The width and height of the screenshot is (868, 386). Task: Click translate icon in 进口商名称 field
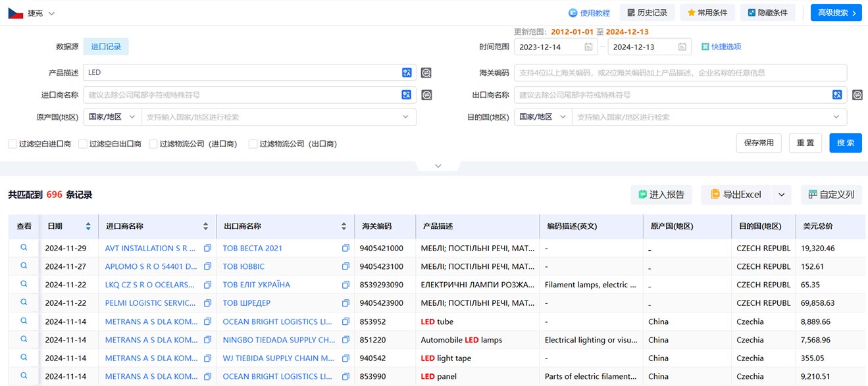(x=407, y=95)
